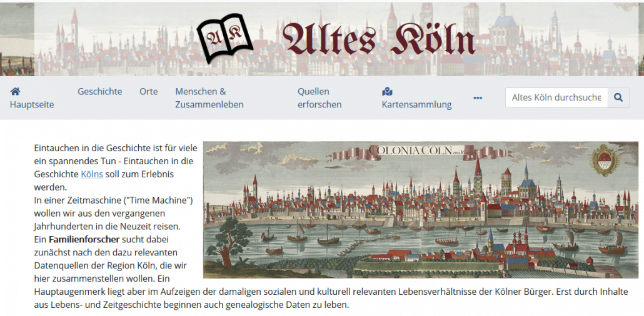Open the three-dots more menu
The width and height of the screenshot is (644, 316).
click(478, 97)
